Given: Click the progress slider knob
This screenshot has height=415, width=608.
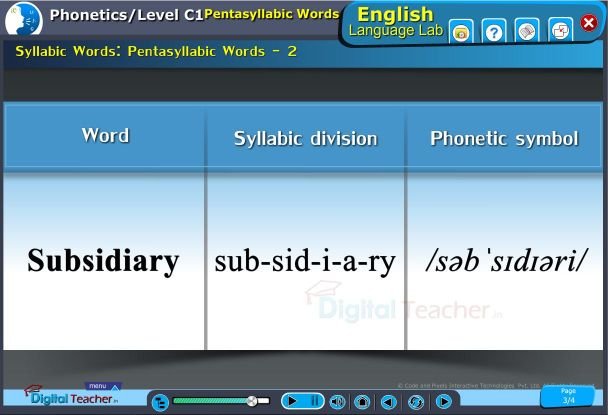Looking at the screenshot, I should pyautogui.click(x=252, y=401).
